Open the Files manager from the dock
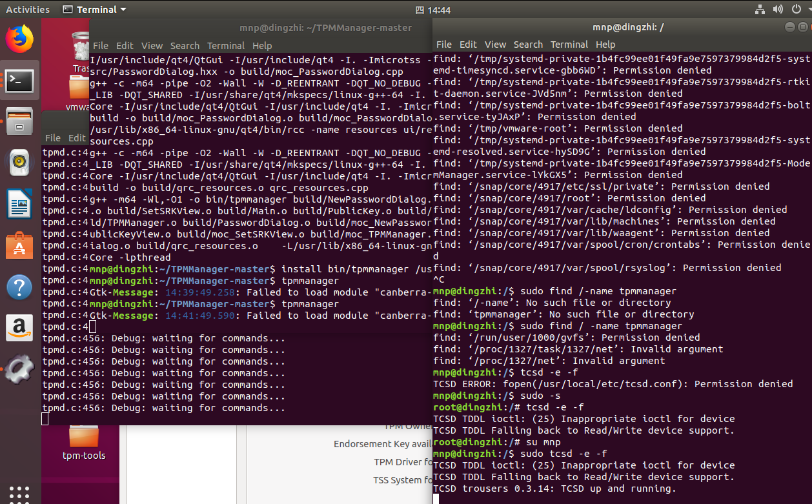 (19, 121)
